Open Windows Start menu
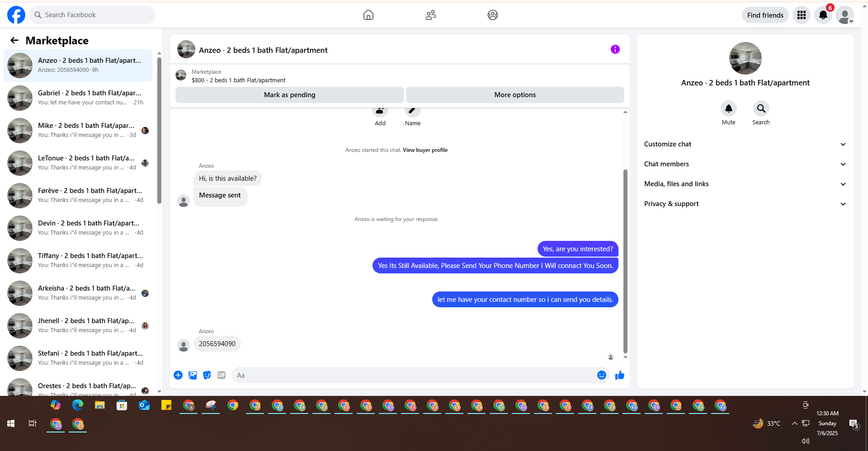This screenshot has width=868, height=451. [x=11, y=423]
